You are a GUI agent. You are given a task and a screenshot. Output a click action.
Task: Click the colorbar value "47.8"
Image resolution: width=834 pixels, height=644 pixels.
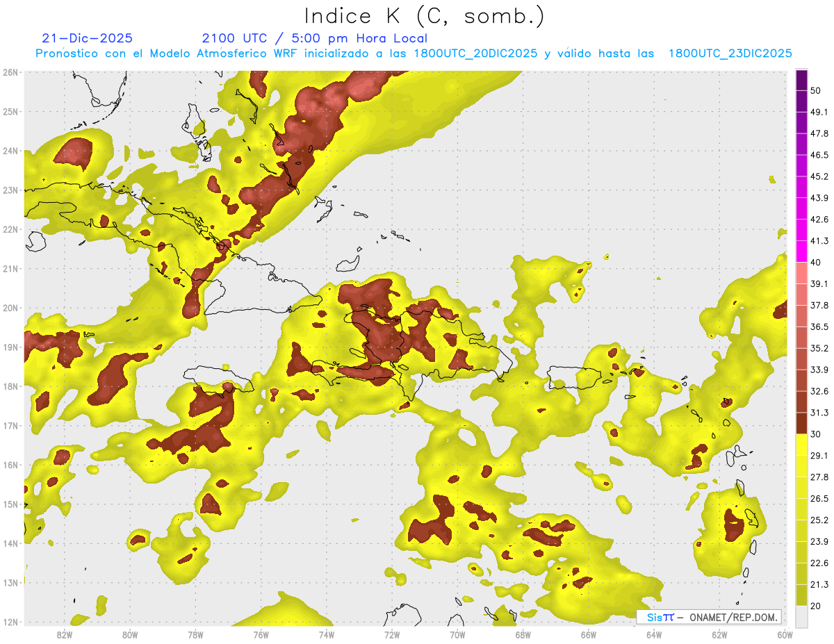click(x=819, y=133)
